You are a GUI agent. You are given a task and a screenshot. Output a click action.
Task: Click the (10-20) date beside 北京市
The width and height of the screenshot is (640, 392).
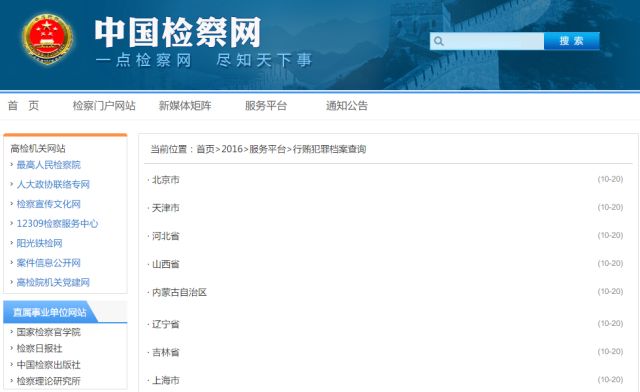[610, 179]
